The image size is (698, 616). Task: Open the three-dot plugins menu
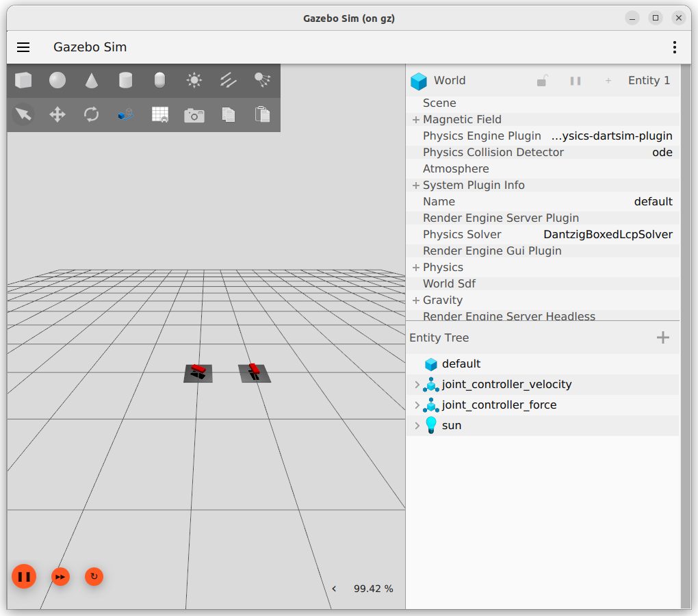point(675,47)
